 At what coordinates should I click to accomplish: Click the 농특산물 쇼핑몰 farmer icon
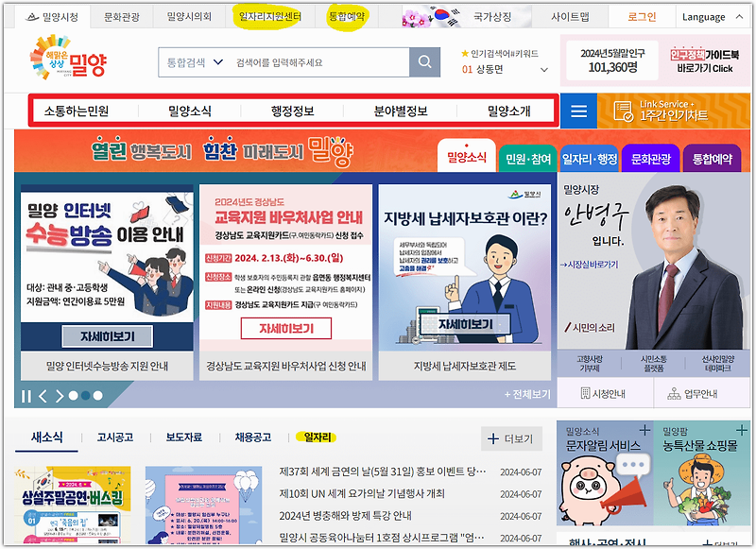point(699,491)
